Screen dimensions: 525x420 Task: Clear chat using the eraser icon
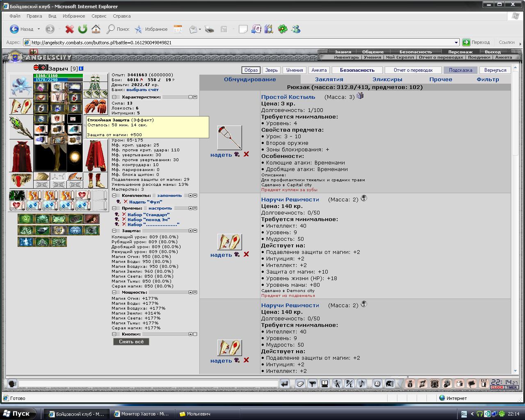tap(300, 383)
